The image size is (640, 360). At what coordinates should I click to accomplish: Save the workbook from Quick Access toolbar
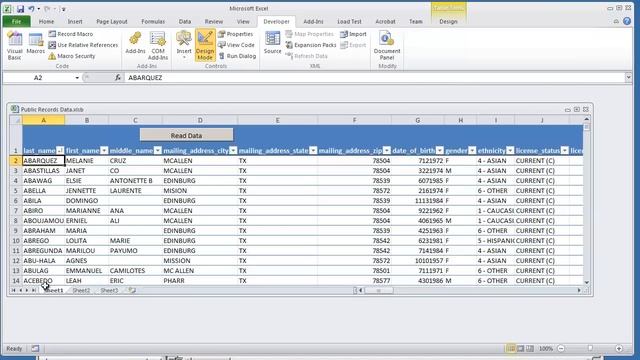pos(20,9)
